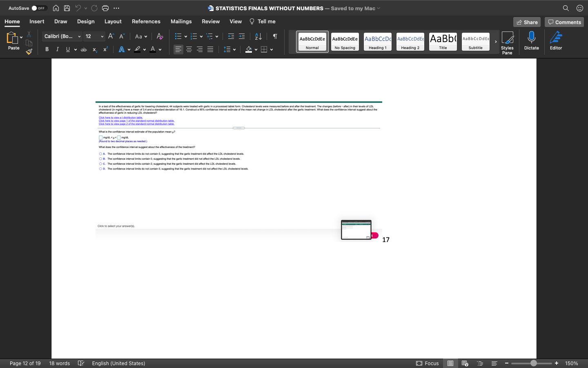
Task: Open the Editor tool
Action: [556, 40]
